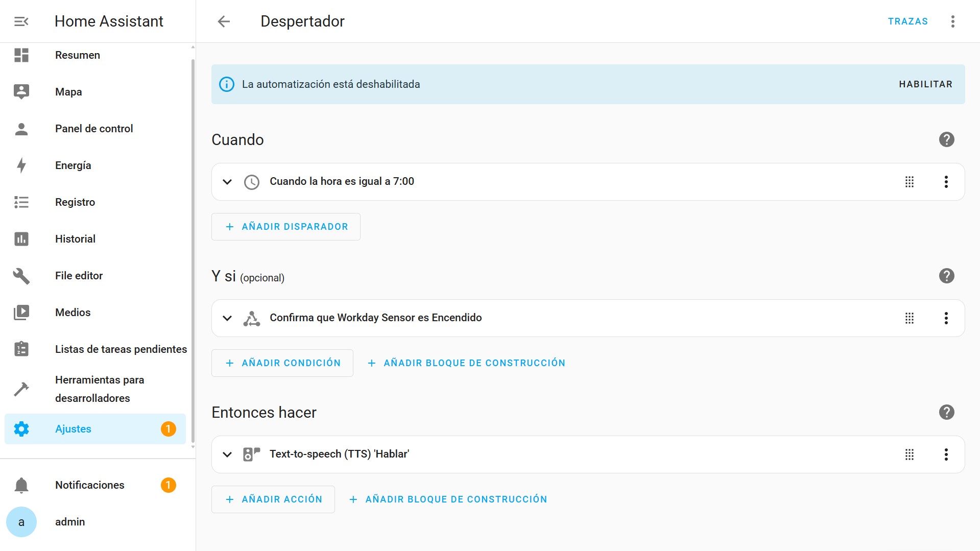Click the help icon beside Y si
This screenshot has width=980, height=551.
click(x=946, y=276)
